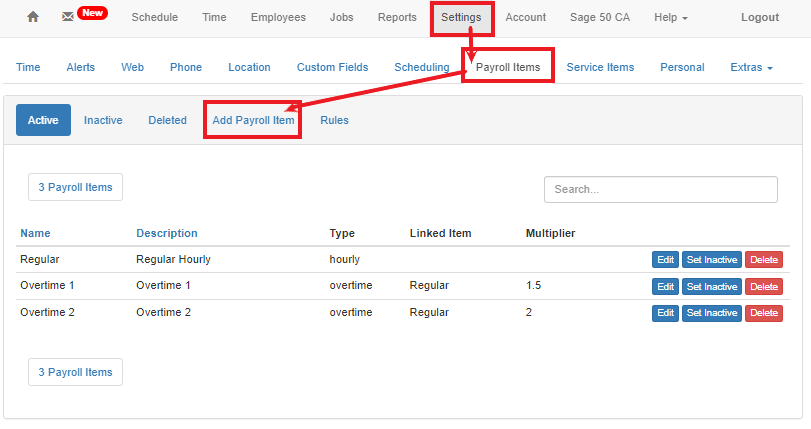The height and width of the screenshot is (429, 811).
Task: Click Add Payroll Item
Action: pyautogui.click(x=253, y=120)
